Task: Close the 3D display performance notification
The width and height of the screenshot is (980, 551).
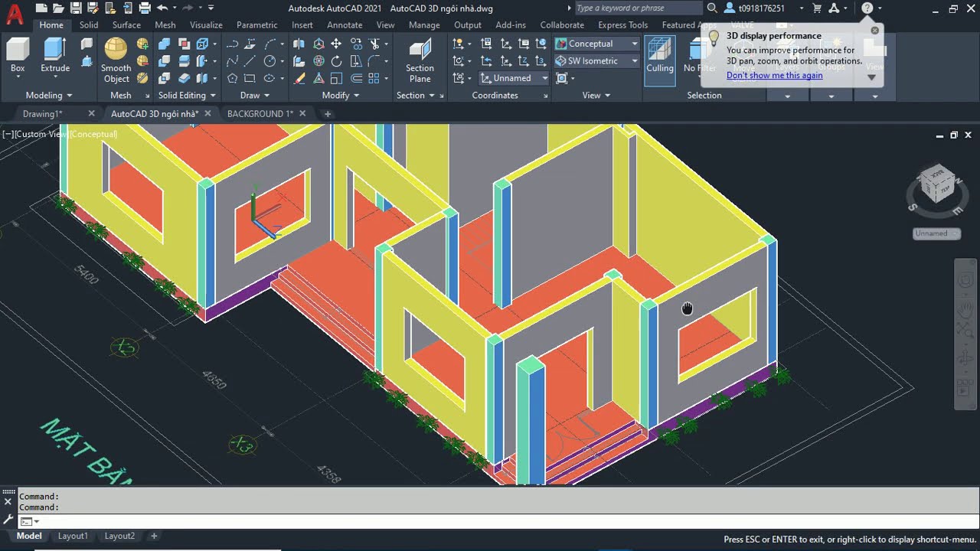Action: tap(875, 31)
